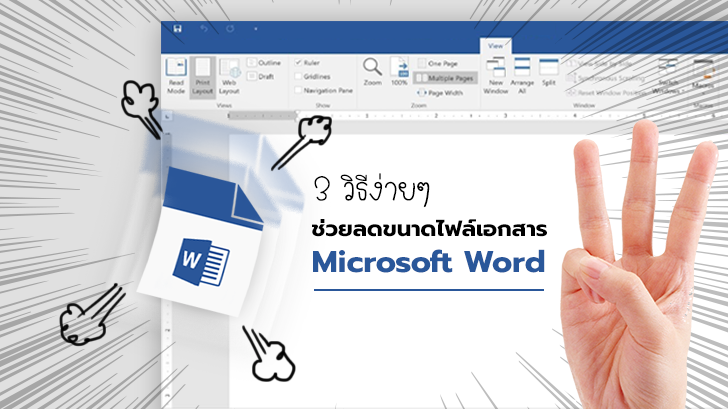
Task: Switch to Read Mode view
Action: point(176,76)
